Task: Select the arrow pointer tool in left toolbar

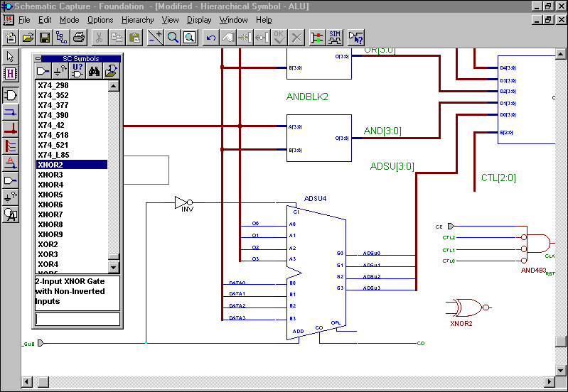Action: click(11, 57)
